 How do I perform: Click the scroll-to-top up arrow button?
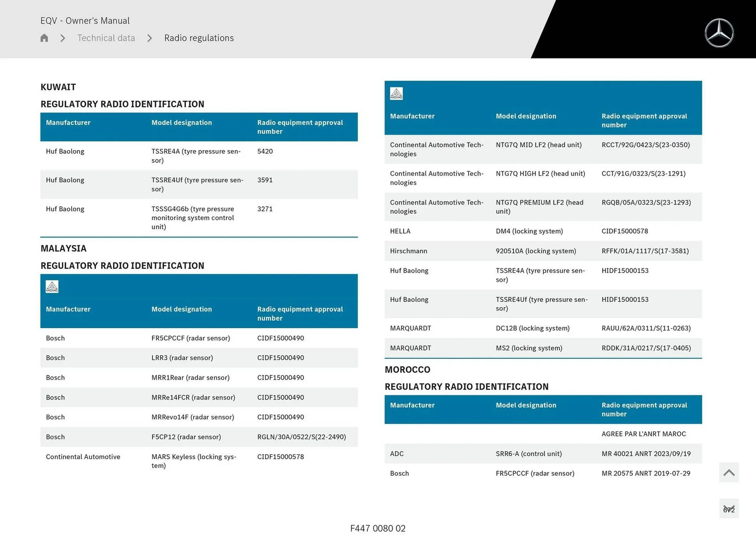coord(728,472)
